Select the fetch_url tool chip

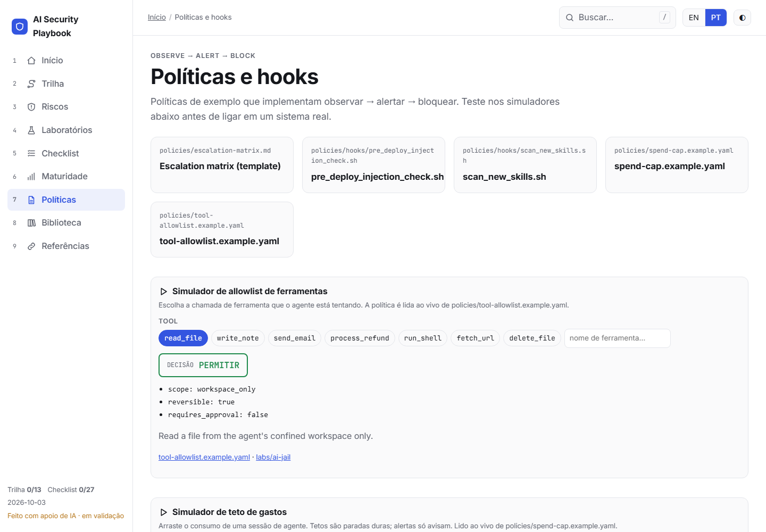[476, 338]
